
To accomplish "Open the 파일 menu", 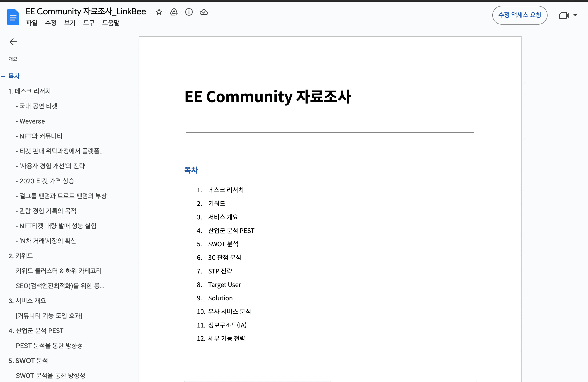I will point(32,23).
